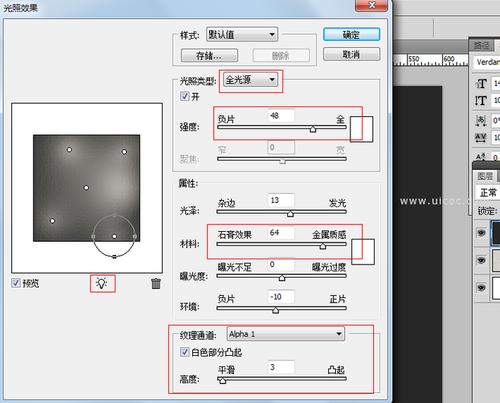The width and height of the screenshot is (500, 403).
Task: Click the 高度 height slider handle
Action: click(x=222, y=381)
